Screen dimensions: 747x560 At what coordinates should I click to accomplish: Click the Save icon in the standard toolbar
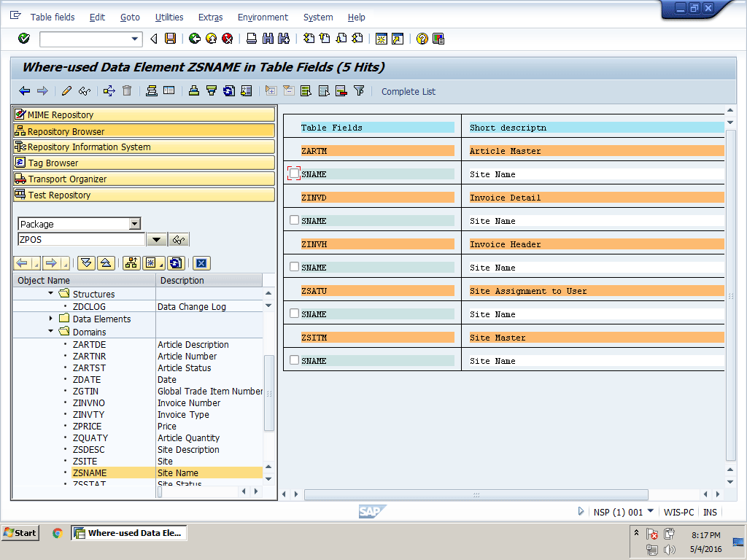coord(171,39)
